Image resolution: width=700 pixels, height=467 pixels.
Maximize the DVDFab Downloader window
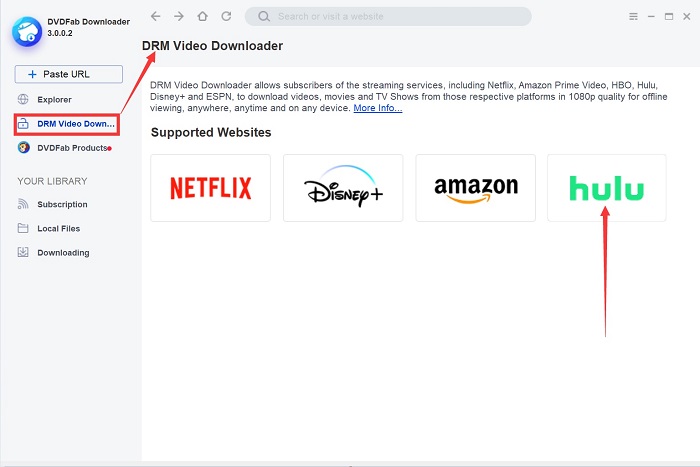(x=669, y=17)
